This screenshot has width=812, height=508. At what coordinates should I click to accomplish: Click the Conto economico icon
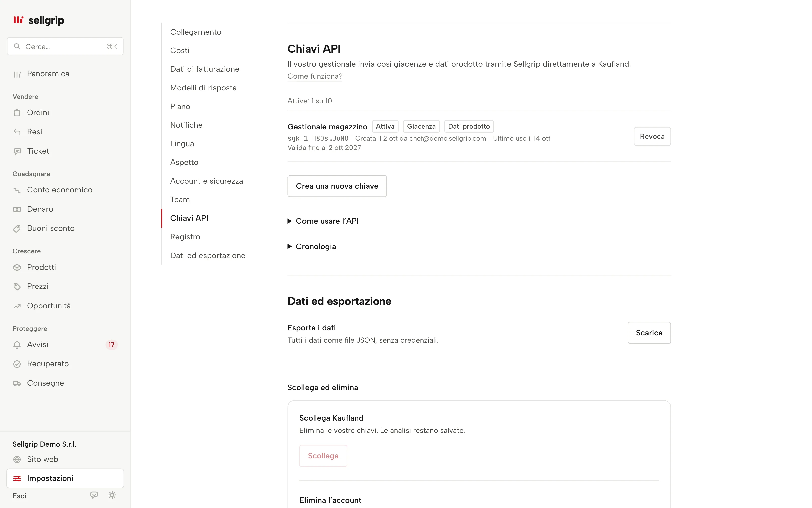(x=17, y=190)
